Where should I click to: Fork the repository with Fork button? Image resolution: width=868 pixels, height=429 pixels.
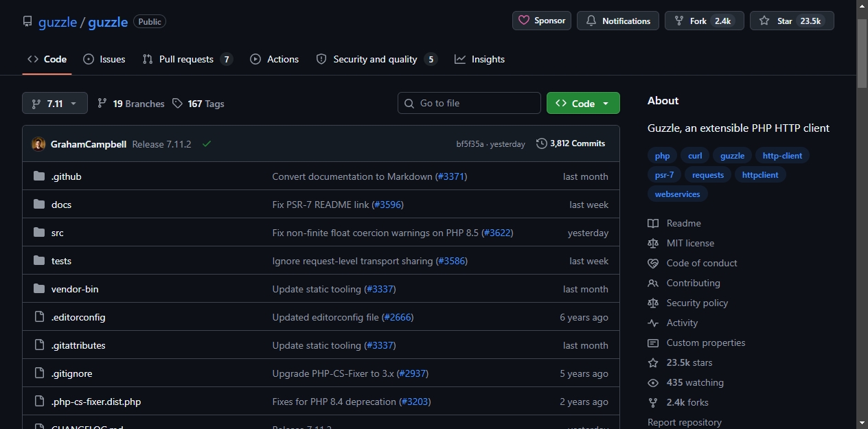click(x=705, y=21)
